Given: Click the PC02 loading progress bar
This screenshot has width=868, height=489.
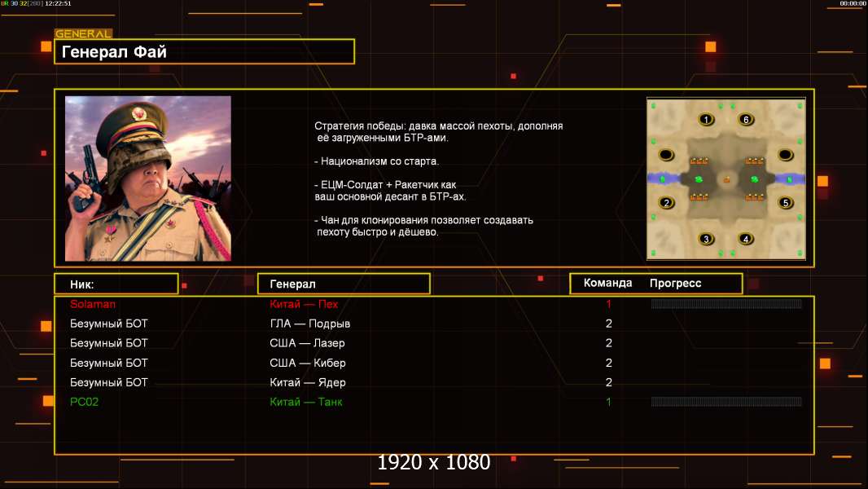Looking at the screenshot, I should [x=726, y=402].
